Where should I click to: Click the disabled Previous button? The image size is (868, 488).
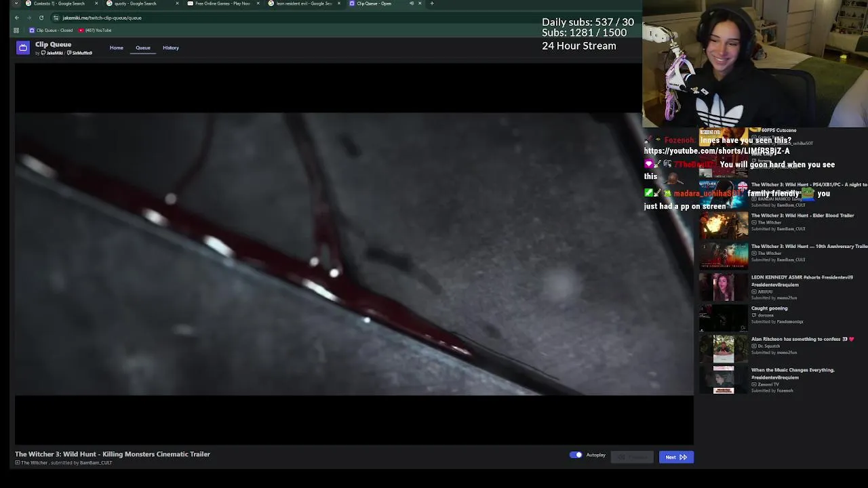pos(632,457)
